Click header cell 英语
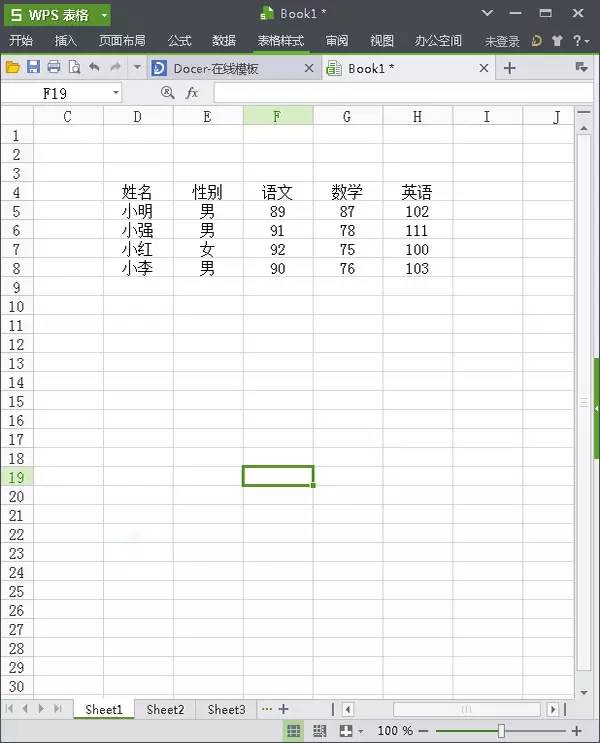The image size is (600, 743). [418, 192]
